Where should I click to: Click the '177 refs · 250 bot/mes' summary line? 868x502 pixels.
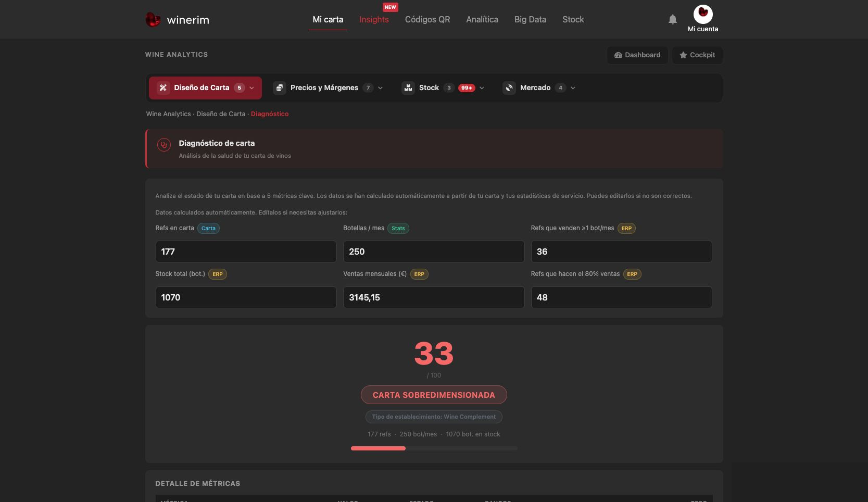tap(434, 434)
